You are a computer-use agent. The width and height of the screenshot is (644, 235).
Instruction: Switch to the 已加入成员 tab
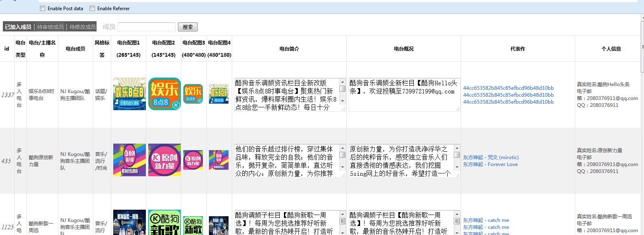(x=18, y=27)
